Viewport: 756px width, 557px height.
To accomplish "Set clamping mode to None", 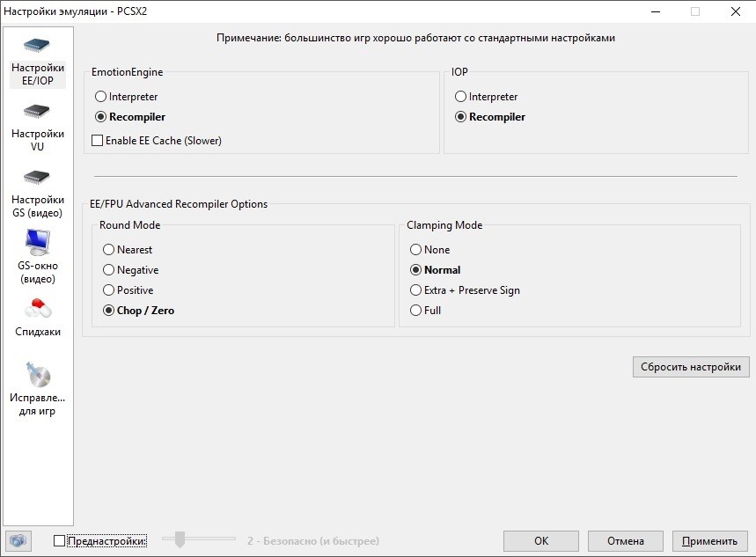I will (x=416, y=250).
